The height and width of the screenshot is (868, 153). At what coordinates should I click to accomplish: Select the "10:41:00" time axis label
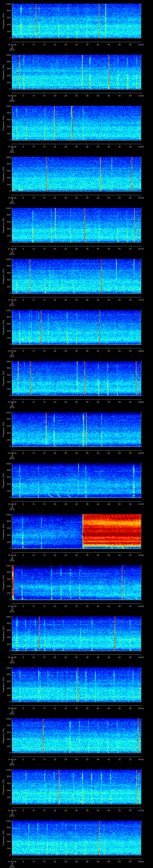[12, 555]
